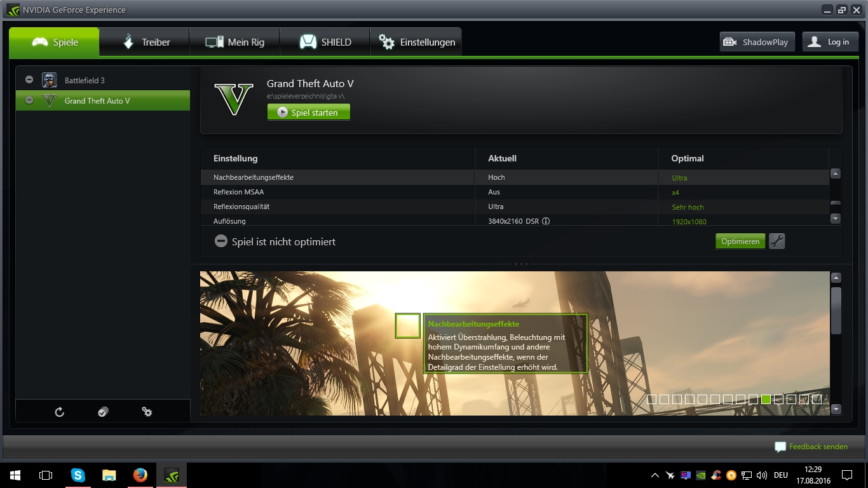Click optimal value Sehr hoch
The image size is (868, 488).
point(688,207)
